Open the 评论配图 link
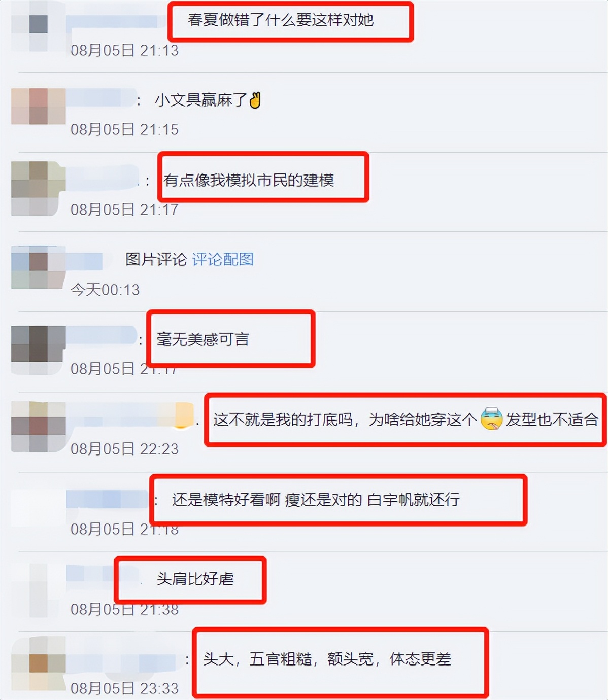The width and height of the screenshot is (608, 700). pyautogui.click(x=222, y=259)
